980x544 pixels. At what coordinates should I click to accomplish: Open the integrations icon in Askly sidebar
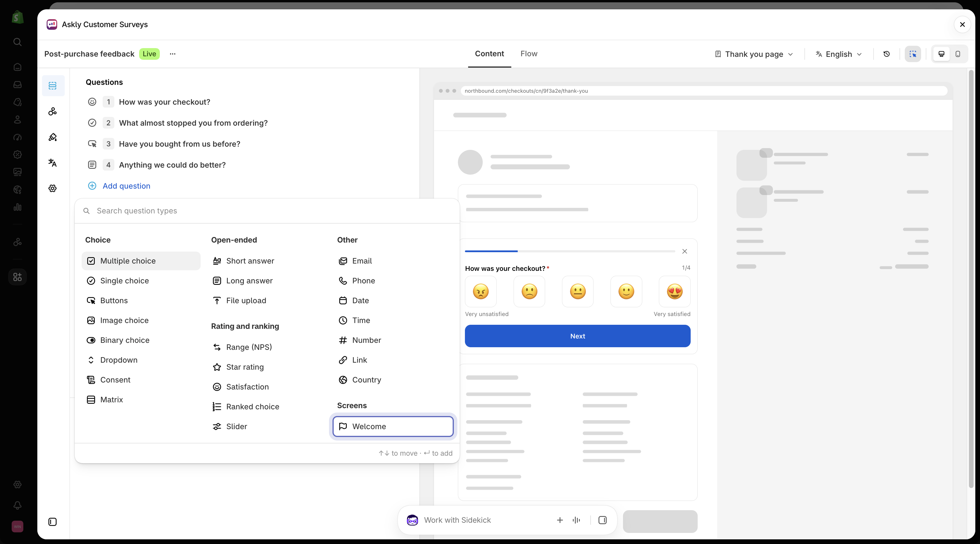click(x=52, y=111)
